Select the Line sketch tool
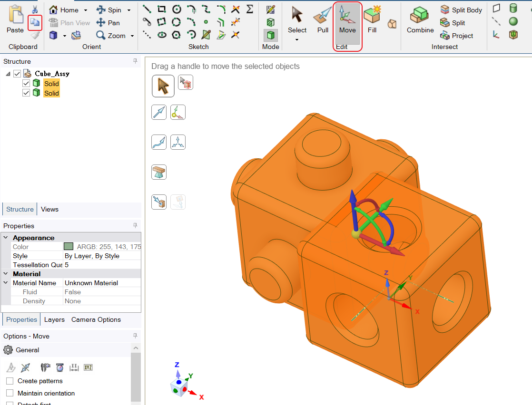The height and width of the screenshot is (405, 532). (147, 9)
